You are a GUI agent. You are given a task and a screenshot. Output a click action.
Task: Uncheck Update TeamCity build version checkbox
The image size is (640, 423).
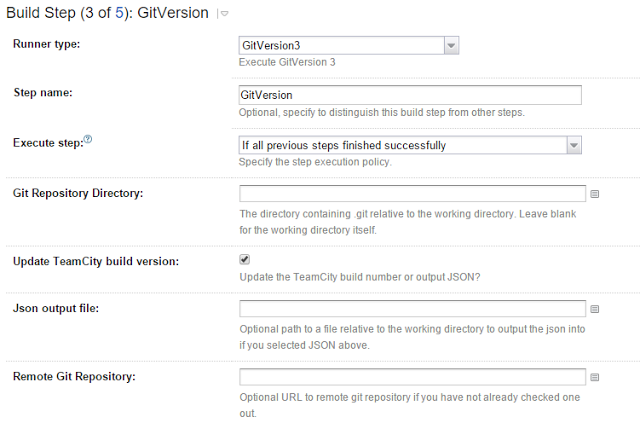244,259
